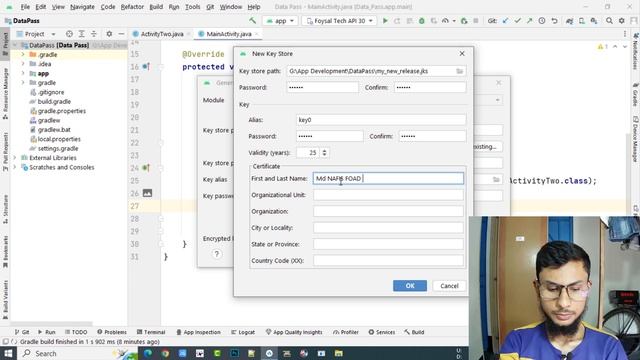Open the editor tabs more options icon
640x360 pixels.
coord(625,34)
